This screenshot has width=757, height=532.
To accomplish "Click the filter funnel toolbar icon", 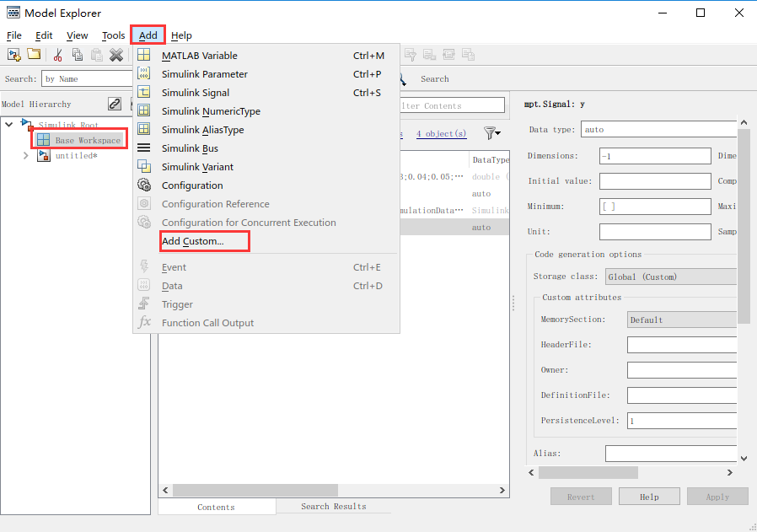I will (411, 55).
